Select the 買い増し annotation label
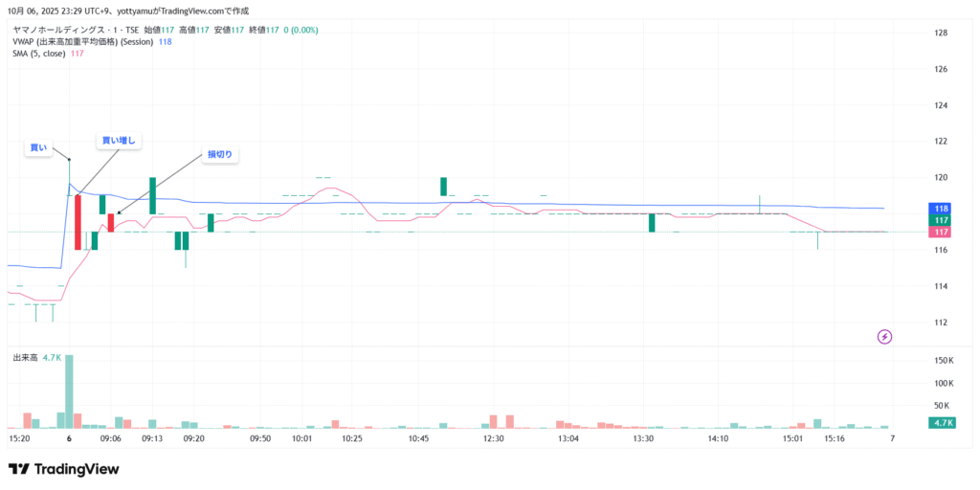The image size is (980, 490). (x=119, y=141)
